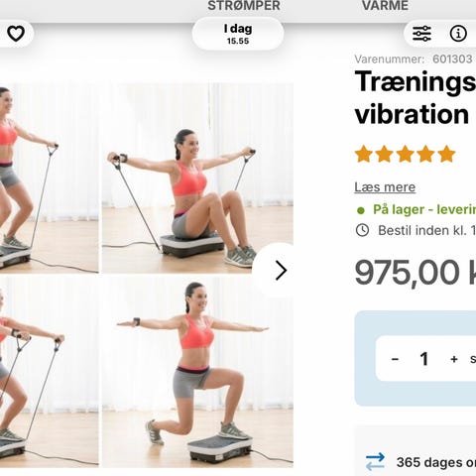Open bottom-left band squat photo
The width and height of the screenshot is (476, 476).
pos(49,372)
